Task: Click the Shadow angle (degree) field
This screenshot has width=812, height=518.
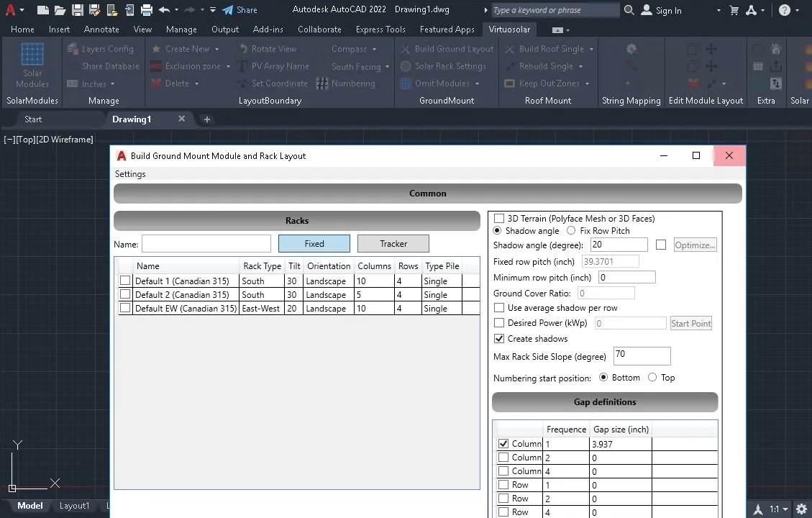Action: pos(619,245)
